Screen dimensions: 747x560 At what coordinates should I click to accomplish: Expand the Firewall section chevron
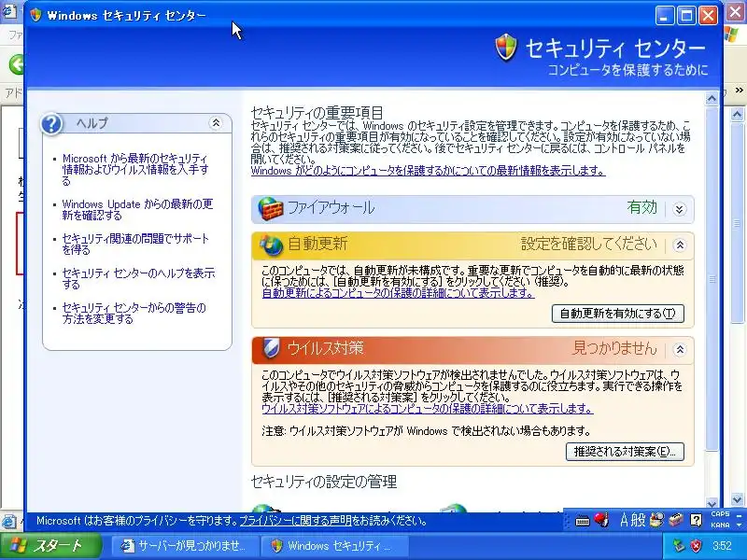(x=680, y=209)
